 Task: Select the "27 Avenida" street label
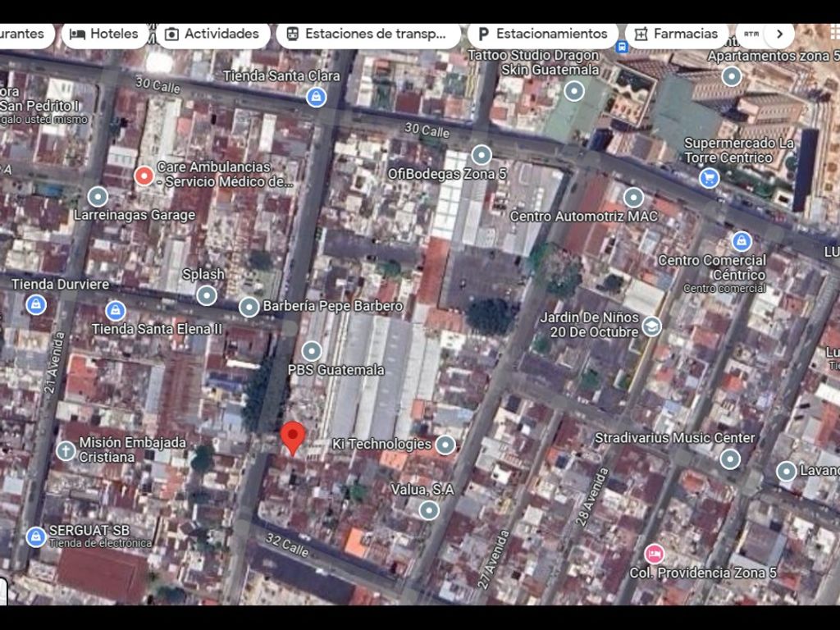[x=493, y=559]
